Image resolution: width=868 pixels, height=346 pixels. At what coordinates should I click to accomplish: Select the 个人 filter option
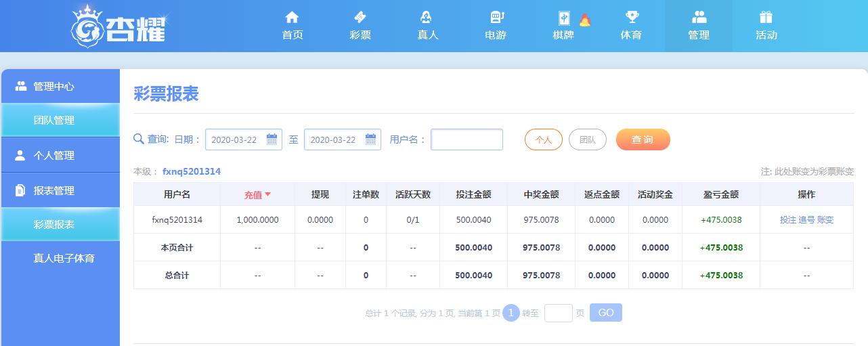544,139
